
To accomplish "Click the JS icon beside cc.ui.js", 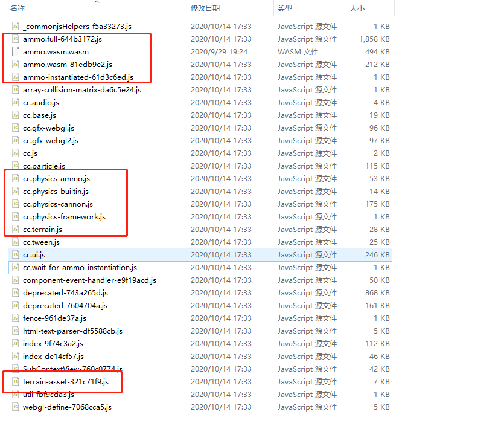I will point(16,254).
